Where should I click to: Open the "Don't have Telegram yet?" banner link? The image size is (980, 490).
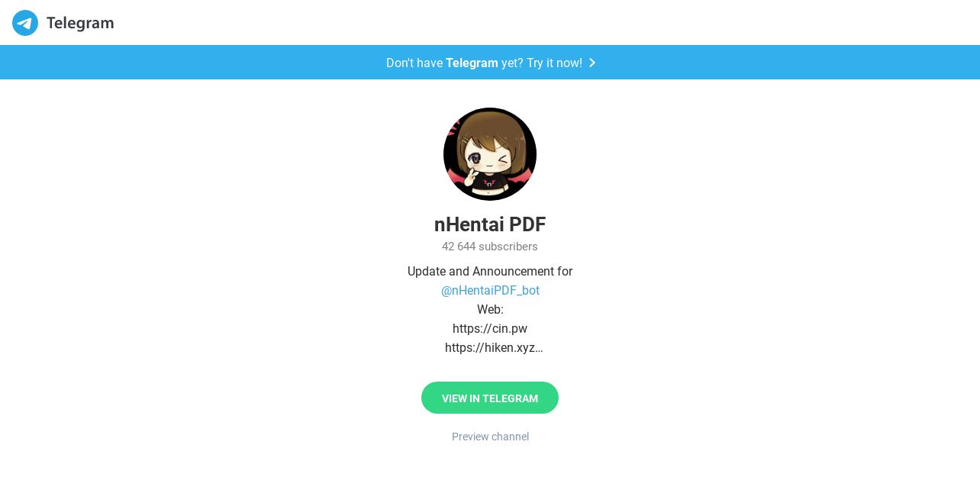point(490,63)
